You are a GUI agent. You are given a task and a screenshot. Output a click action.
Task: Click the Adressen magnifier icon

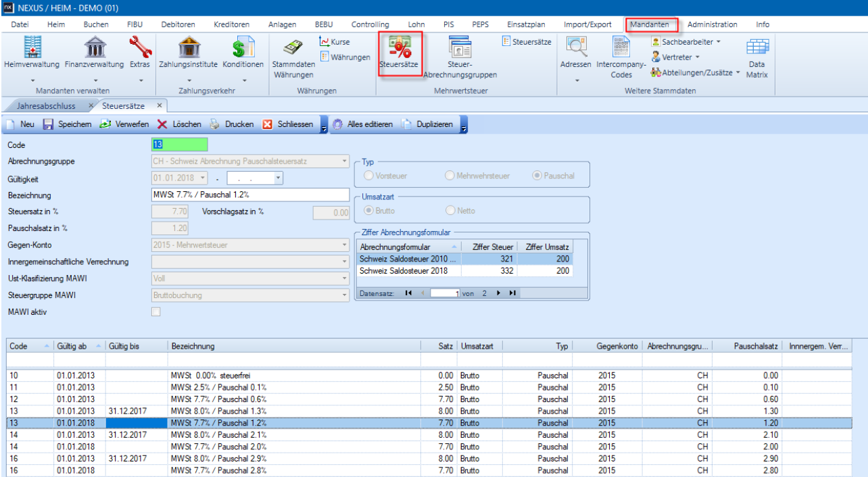(576, 47)
